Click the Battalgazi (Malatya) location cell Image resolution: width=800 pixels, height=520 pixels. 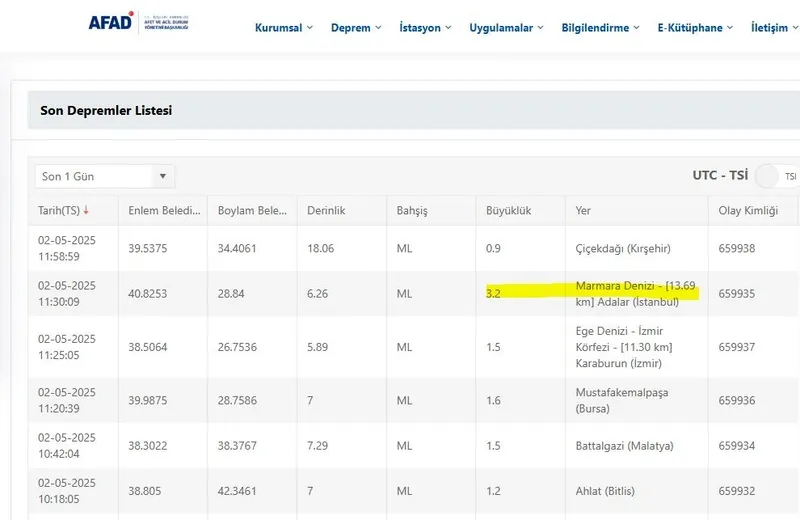point(624,445)
